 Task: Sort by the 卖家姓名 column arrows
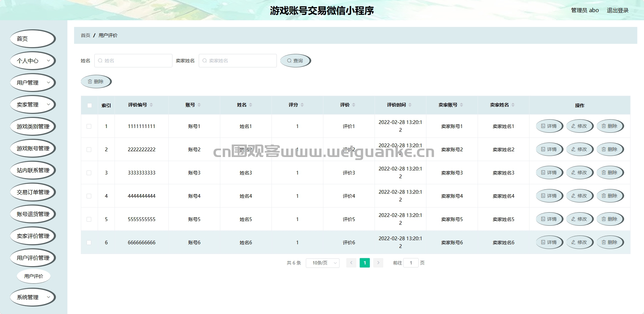(x=513, y=105)
